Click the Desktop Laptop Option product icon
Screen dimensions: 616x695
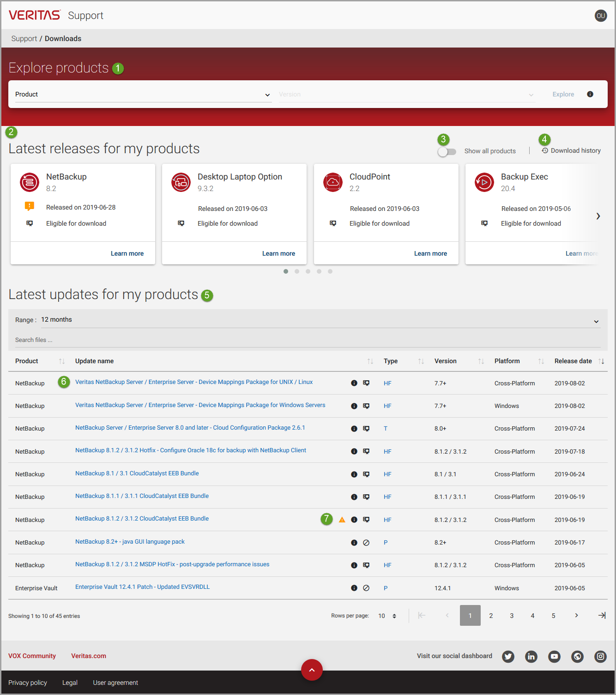pyautogui.click(x=181, y=182)
